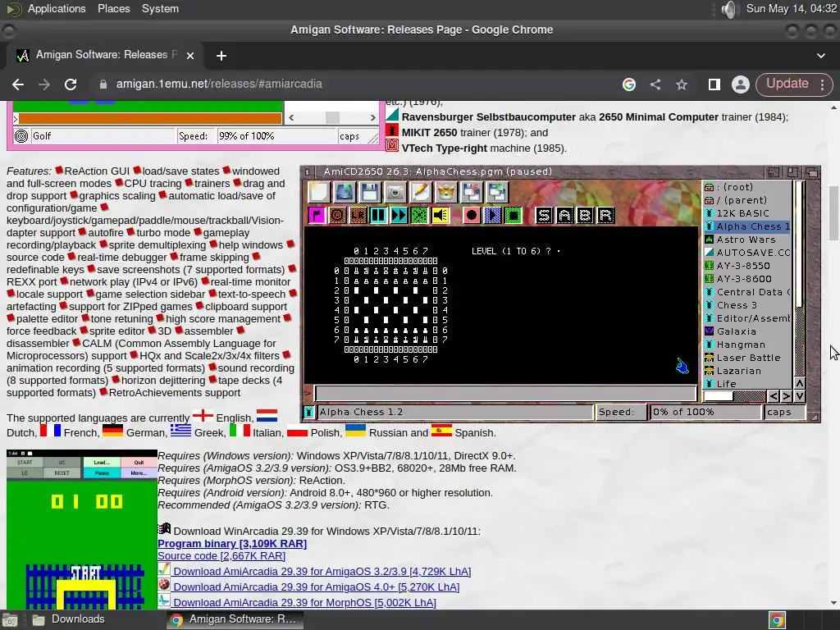Click the Chrome Update button
The height and width of the screenshot is (630, 840).
tap(793, 84)
